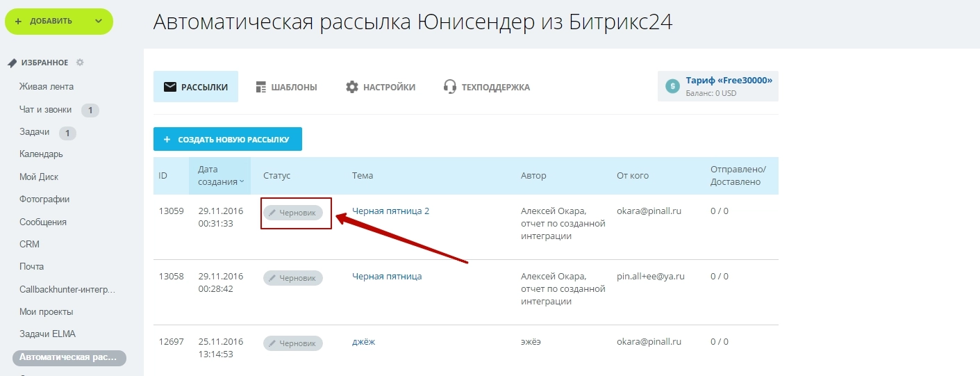Go to CRM in the left menu
Viewport: 980px width, 376px height.
point(29,244)
